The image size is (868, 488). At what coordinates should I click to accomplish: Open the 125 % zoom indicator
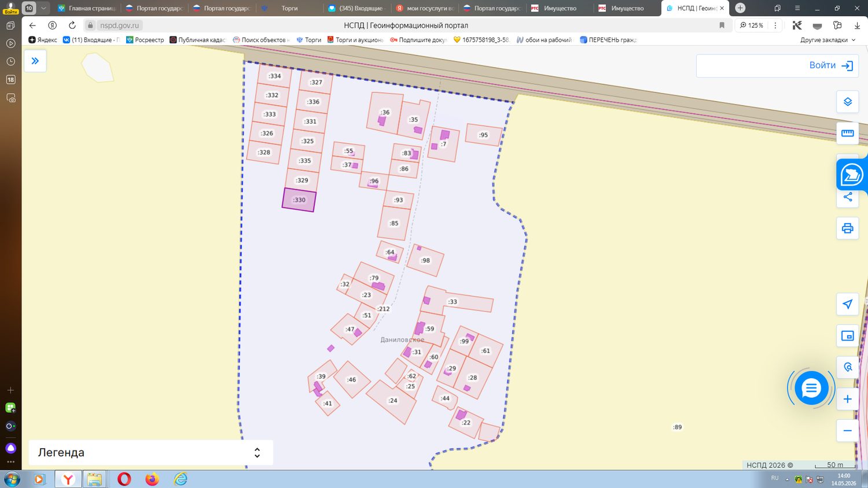[751, 25]
